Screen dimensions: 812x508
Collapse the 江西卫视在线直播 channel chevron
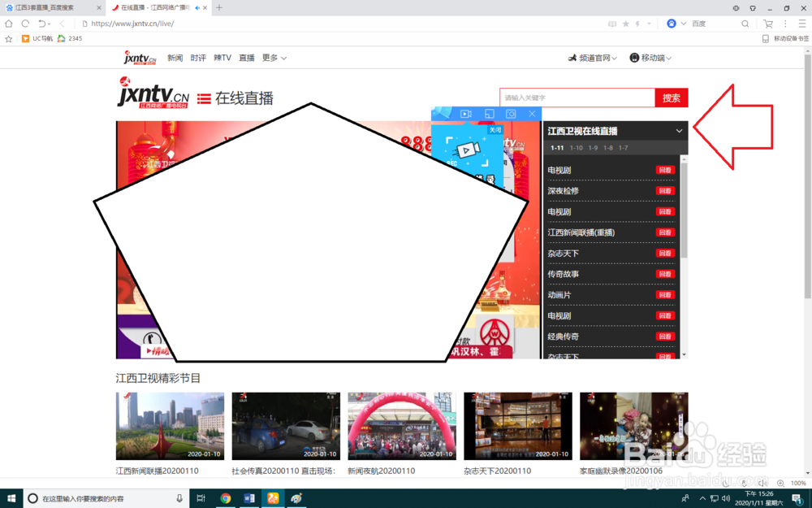pyautogui.click(x=679, y=131)
